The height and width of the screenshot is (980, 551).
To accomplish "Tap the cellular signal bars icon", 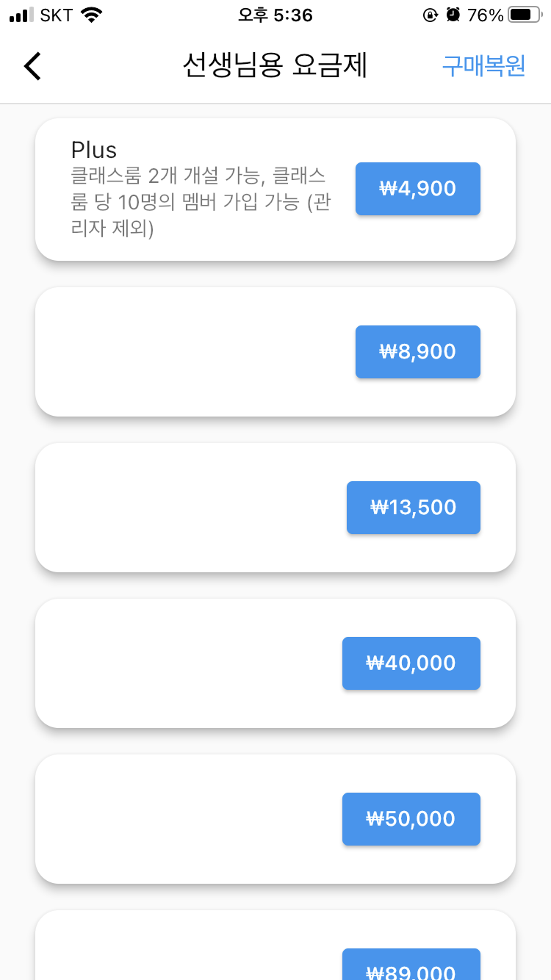I will tap(22, 15).
